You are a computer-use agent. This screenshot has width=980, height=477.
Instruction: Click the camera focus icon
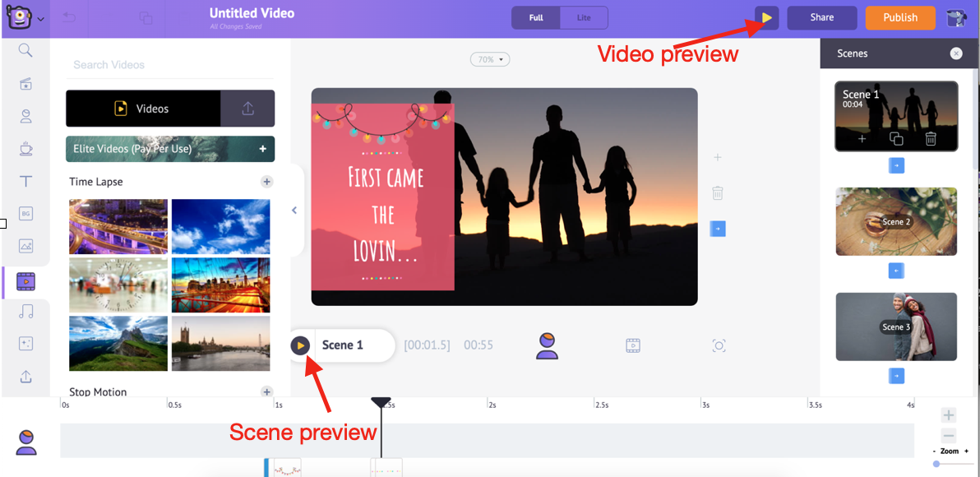pos(719,346)
